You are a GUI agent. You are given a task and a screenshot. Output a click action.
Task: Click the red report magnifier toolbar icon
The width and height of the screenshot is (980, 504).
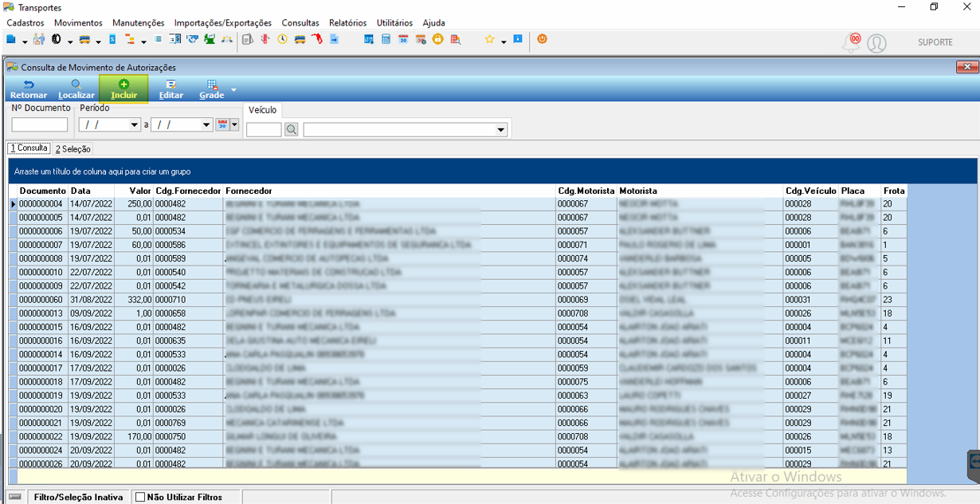point(455,39)
